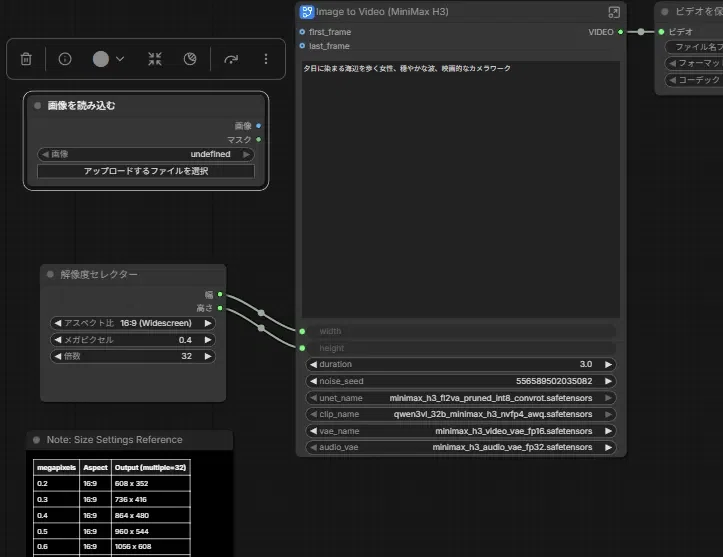
Task: Open the 画像 undefined file selector
Action: point(146,154)
